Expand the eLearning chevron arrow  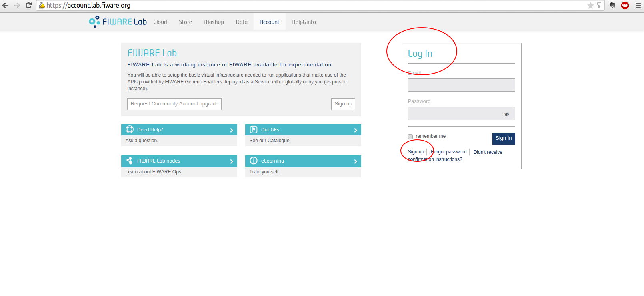(x=356, y=161)
